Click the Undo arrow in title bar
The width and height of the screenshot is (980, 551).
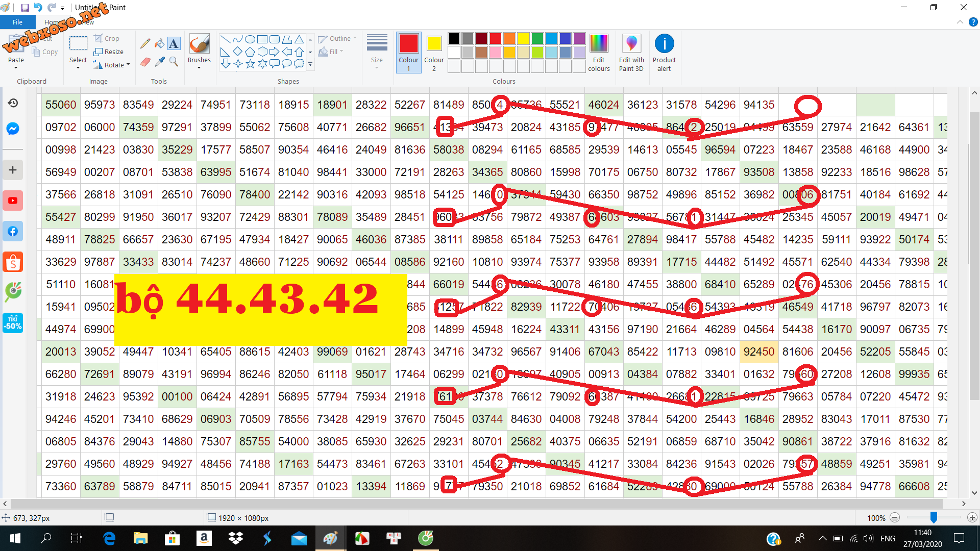[38, 8]
